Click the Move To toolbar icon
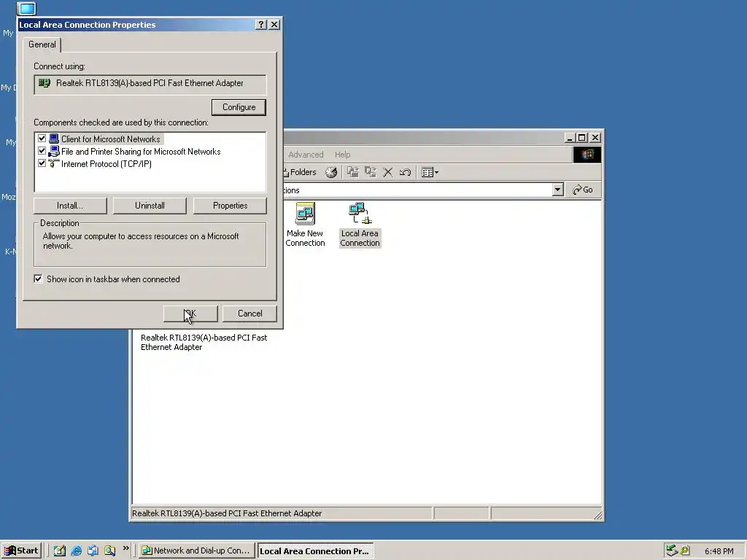Viewport: 747px width, 560px height. click(352, 172)
